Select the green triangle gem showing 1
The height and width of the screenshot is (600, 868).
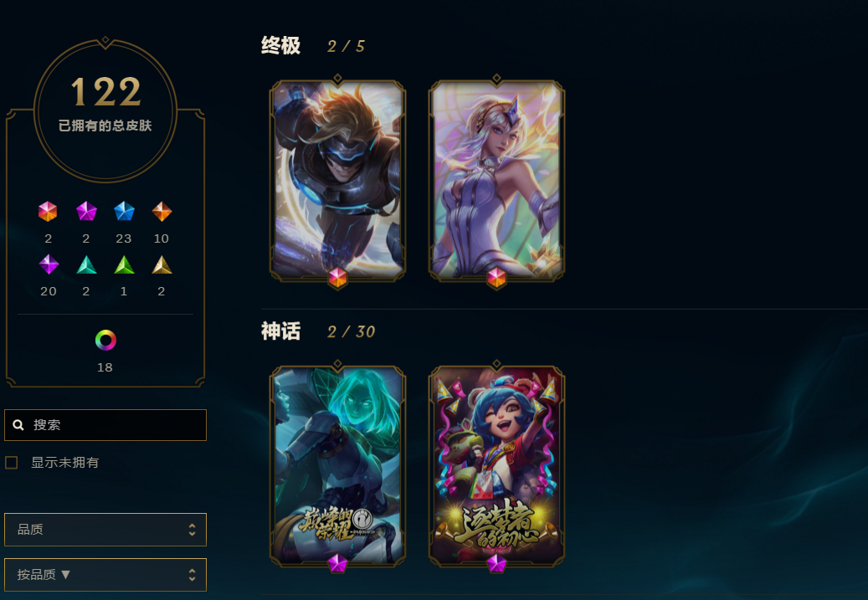124,265
